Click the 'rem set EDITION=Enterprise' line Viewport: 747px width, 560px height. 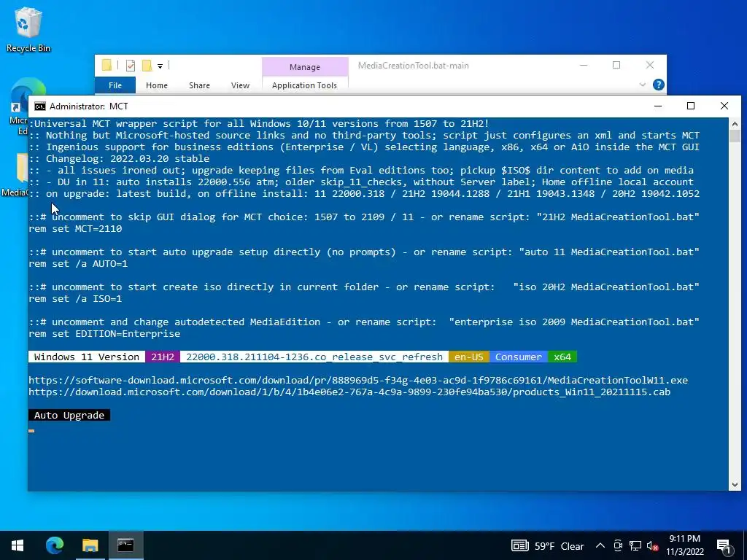104,334
